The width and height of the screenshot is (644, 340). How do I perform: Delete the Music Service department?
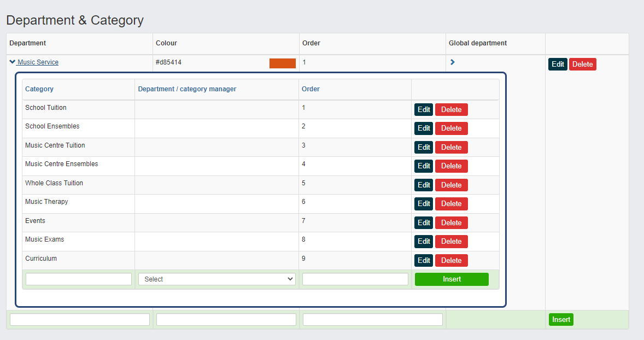(x=582, y=64)
